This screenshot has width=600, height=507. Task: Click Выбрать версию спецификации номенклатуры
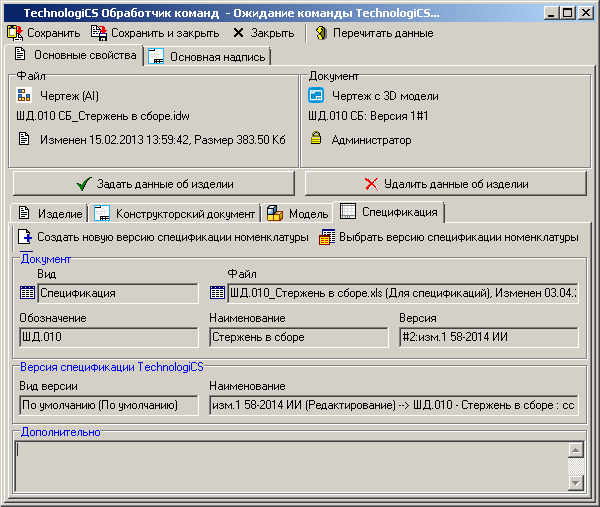(449, 238)
